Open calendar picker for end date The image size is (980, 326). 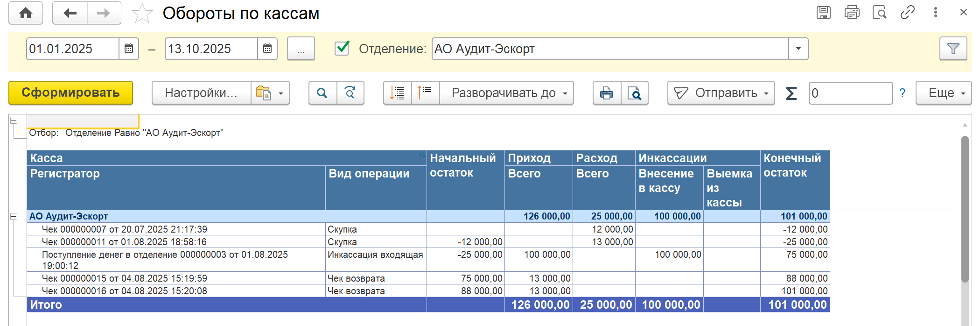coord(267,49)
